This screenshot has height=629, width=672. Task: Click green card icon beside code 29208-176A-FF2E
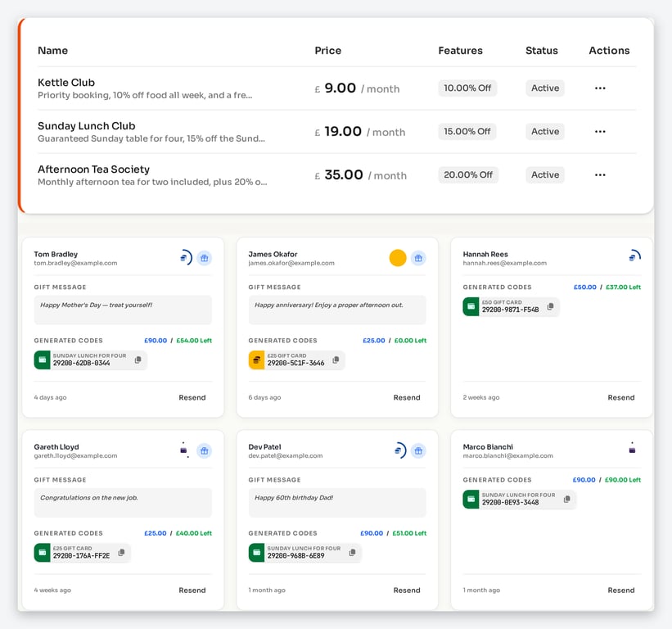(x=42, y=552)
